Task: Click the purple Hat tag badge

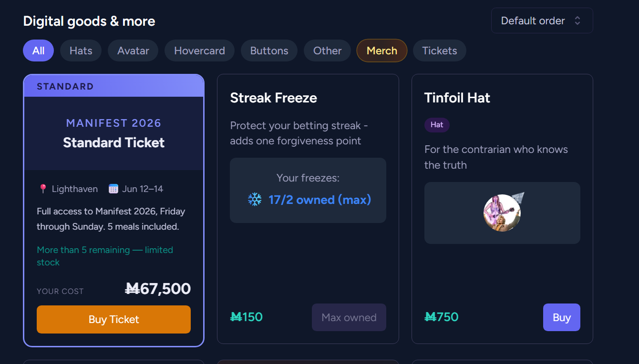Action: click(x=437, y=125)
